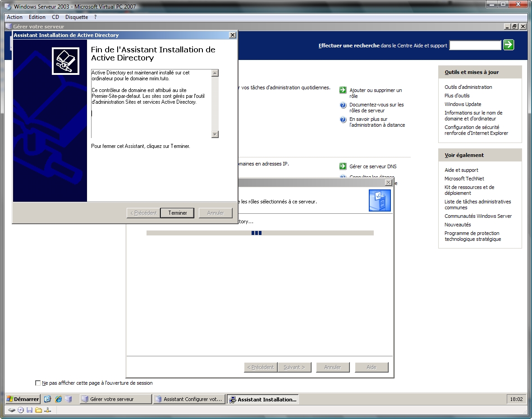Open Informations sur le nom de domaine link
Viewport: 532px width, 419px height.
pos(473,115)
